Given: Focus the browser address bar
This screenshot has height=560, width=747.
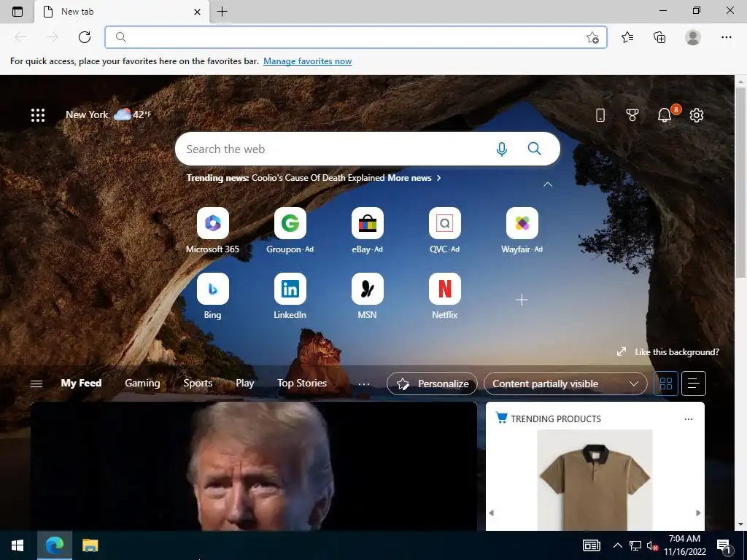Looking at the screenshot, I should pos(356,37).
